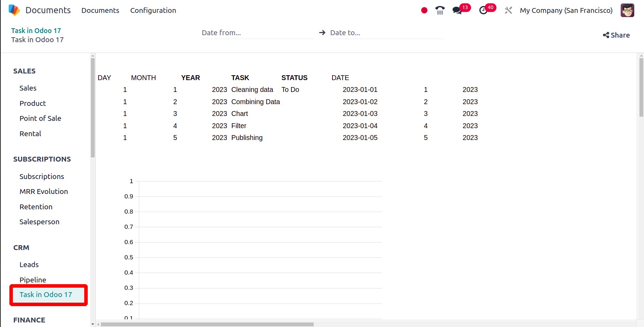Click the 2023-01-05 date cell
The image size is (644, 327).
360,138
